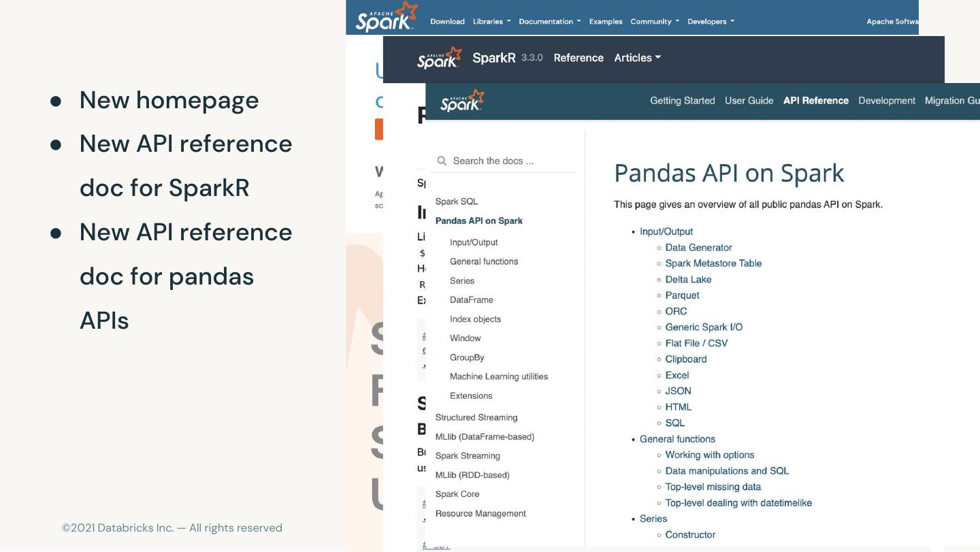Open MLlib (DataFrame-based) in the sidebar
Viewport: 980px width, 552px height.
pos(485,436)
